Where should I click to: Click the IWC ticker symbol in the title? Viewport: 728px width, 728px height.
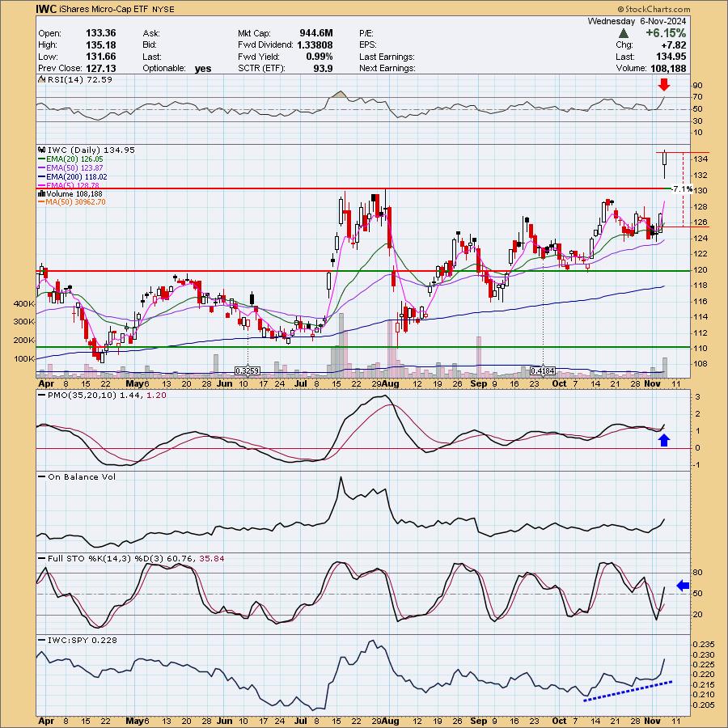(46, 8)
